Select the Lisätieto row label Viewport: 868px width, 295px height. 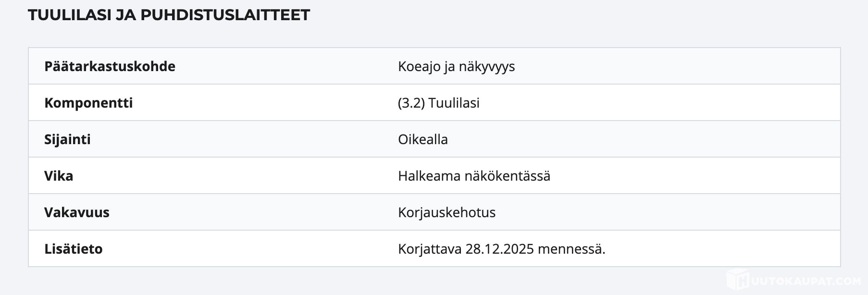[74, 249]
